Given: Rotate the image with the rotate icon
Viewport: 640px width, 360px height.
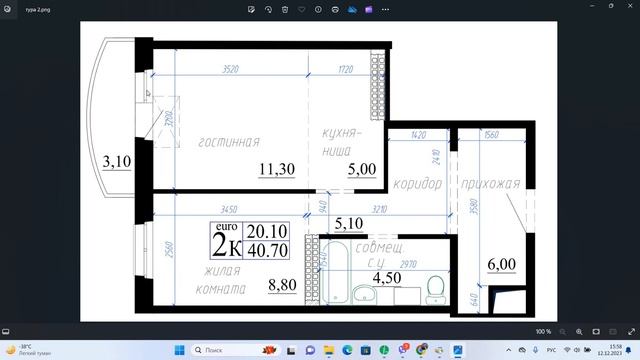Looking at the screenshot, I should pos(268,9).
